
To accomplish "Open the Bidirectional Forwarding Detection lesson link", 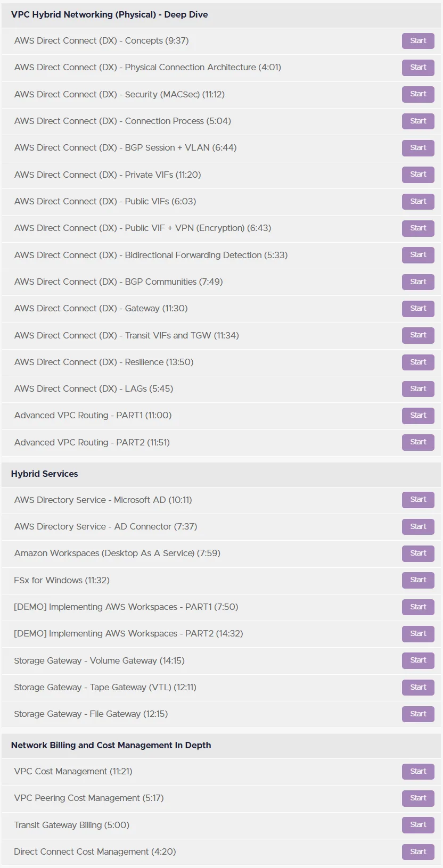I will (x=151, y=255).
